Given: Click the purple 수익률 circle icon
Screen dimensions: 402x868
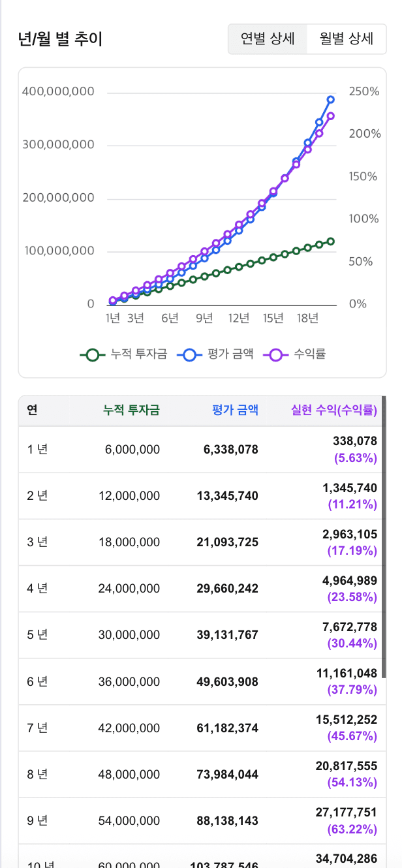Looking at the screenshot, I should pos(277,354).
